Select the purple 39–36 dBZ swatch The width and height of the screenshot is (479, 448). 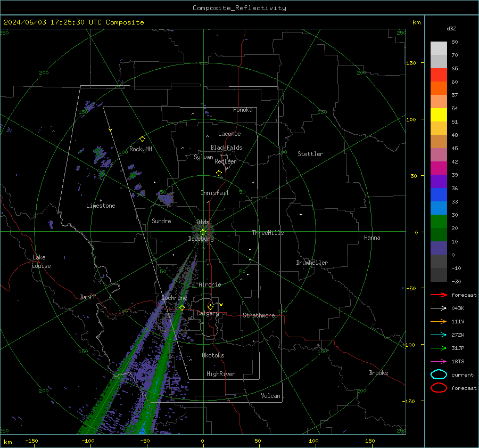pyautogui.click(x=439, y=182)
